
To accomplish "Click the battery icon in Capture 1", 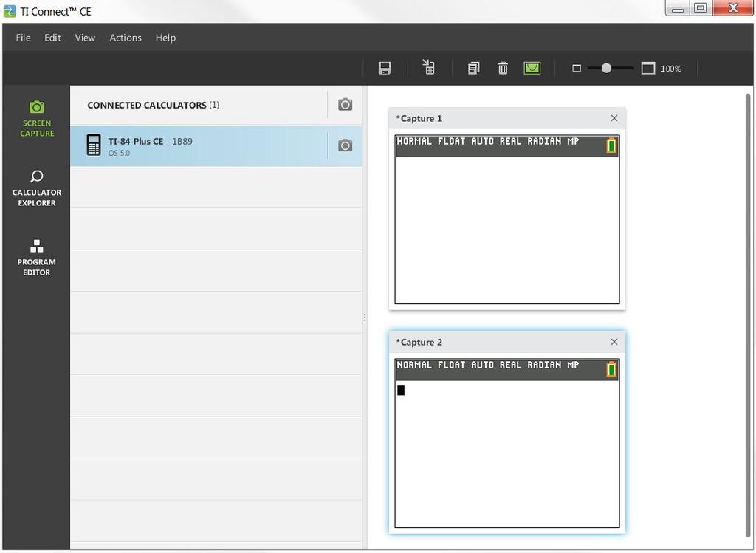I will (611, 145).
